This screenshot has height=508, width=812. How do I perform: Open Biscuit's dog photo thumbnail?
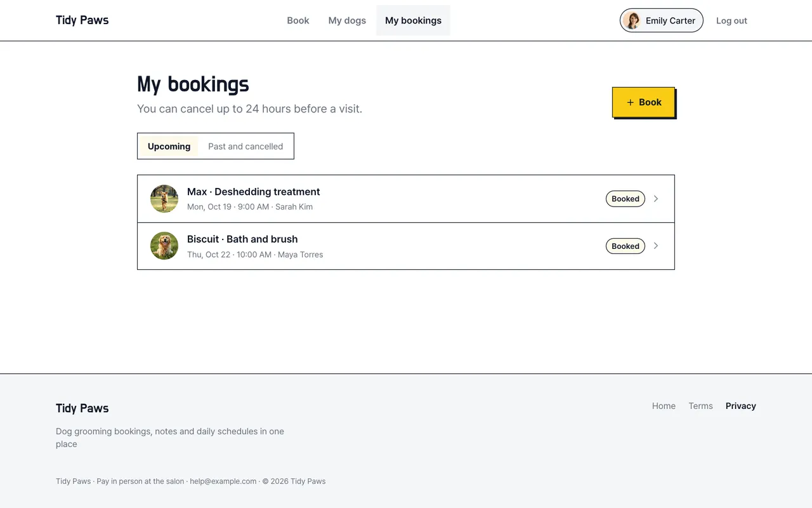(x=164, y=246)
